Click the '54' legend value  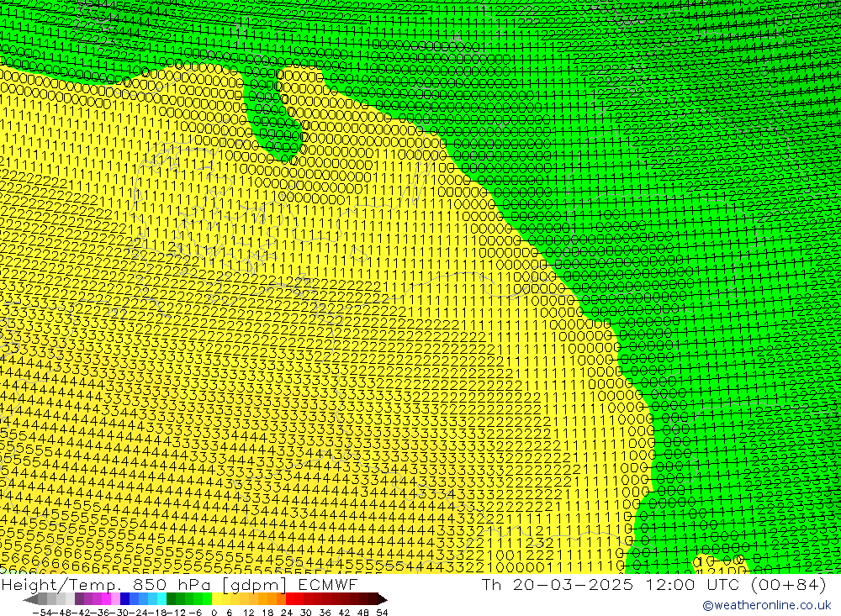(382, 613)
